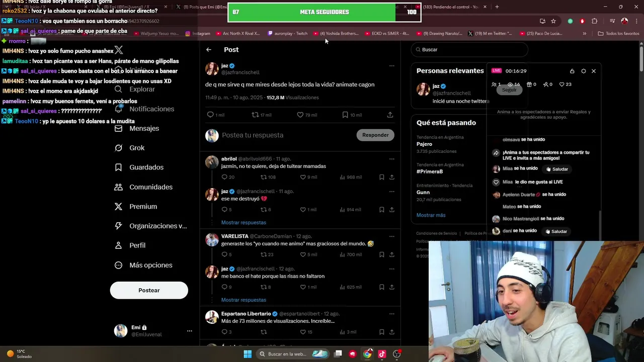Open new Chrome tab with plus

click(x=497, y=7)
